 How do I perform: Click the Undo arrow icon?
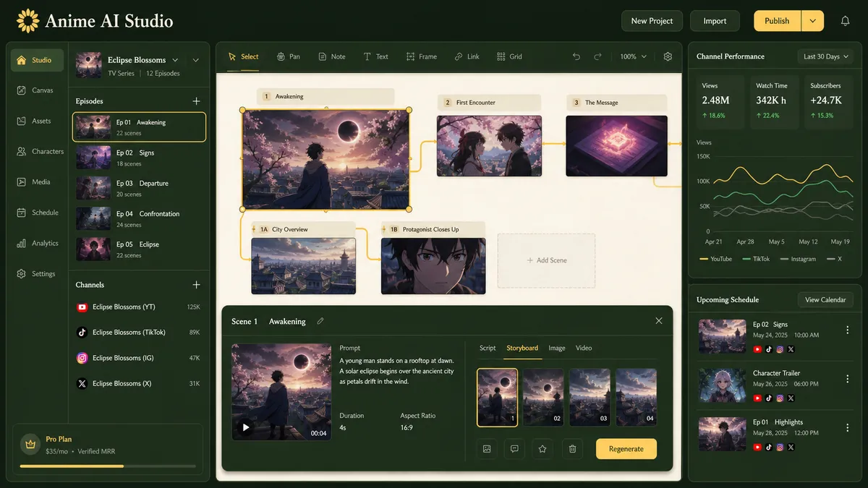pyautogui.click(x=576, y=56)
